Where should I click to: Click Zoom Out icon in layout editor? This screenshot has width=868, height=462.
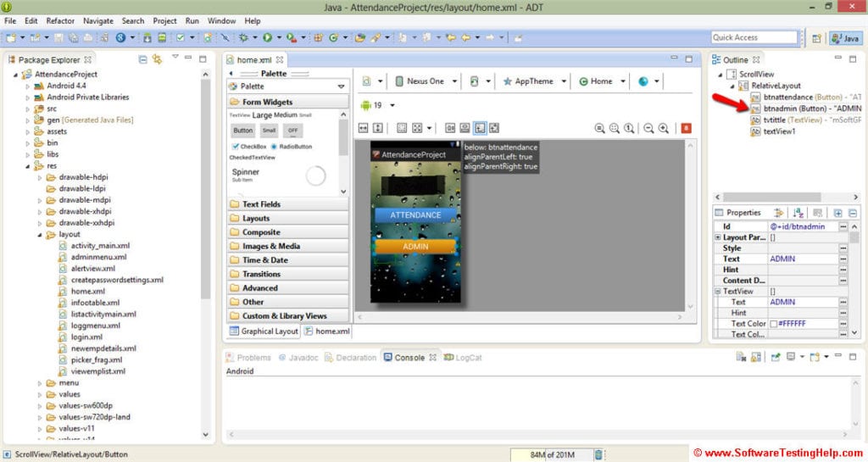[648, 128]
